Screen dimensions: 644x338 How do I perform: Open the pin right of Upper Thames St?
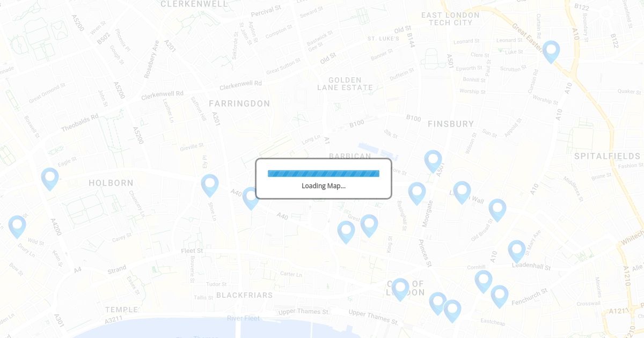438,303
